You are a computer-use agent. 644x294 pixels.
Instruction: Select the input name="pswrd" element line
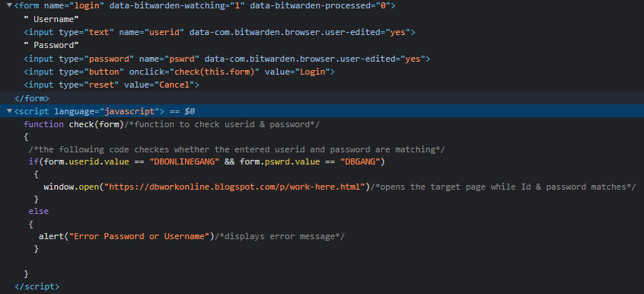click(227, 59)
